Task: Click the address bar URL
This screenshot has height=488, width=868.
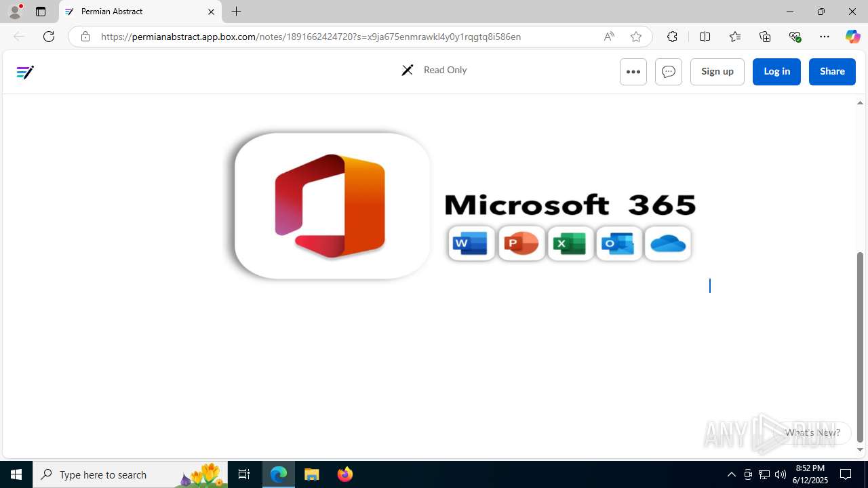Action: pyautogui.click(x=311, y=37)
